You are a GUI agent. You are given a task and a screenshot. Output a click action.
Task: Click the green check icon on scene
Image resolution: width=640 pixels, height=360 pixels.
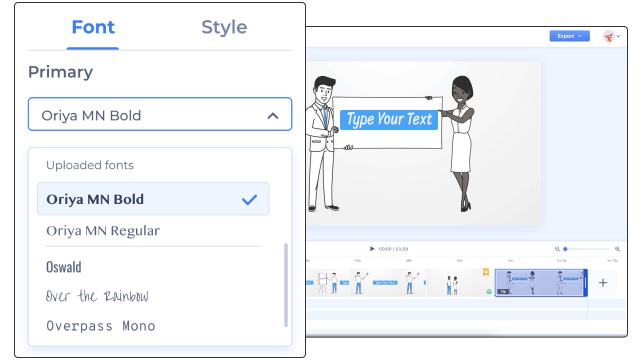[x=489, y=291]
